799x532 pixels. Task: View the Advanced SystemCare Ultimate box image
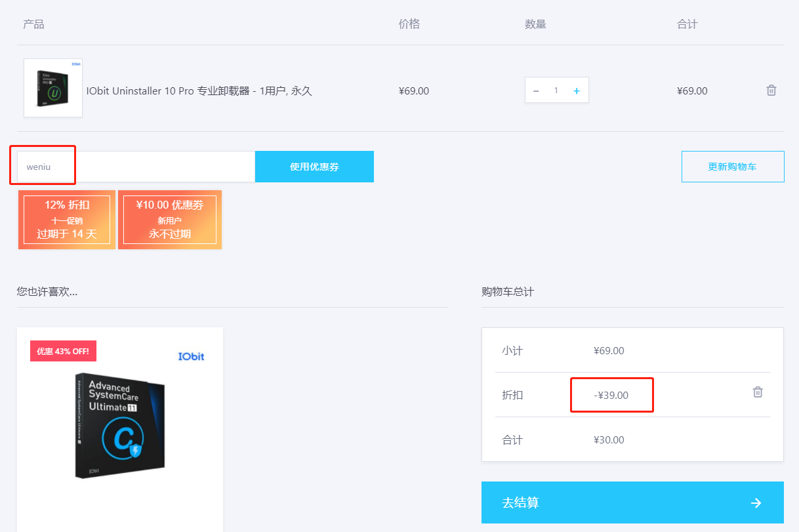coord(120,425)
